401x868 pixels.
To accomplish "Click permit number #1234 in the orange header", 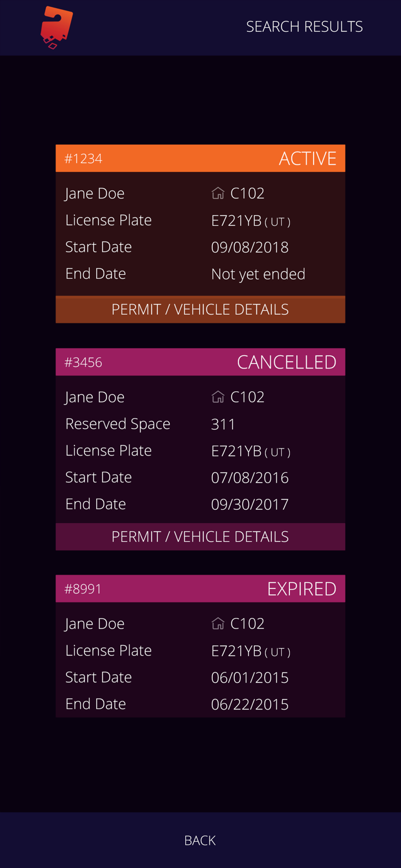I will (83, 158).
